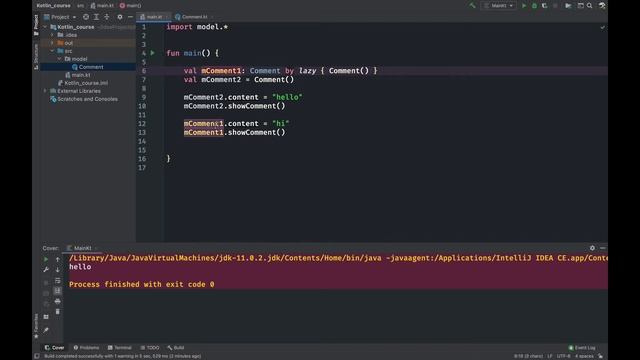The image size is (640, 360).
Task: Click the 'hello' console output line
Action: [x=80, y=267]
